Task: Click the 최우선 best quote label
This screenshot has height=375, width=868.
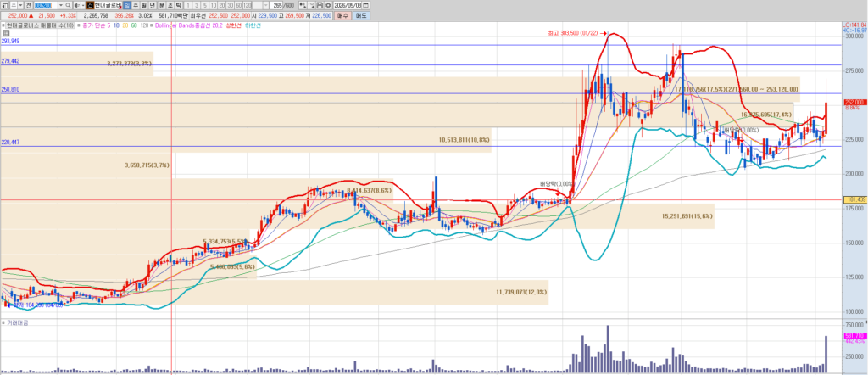Action: (x=198, y=15)
